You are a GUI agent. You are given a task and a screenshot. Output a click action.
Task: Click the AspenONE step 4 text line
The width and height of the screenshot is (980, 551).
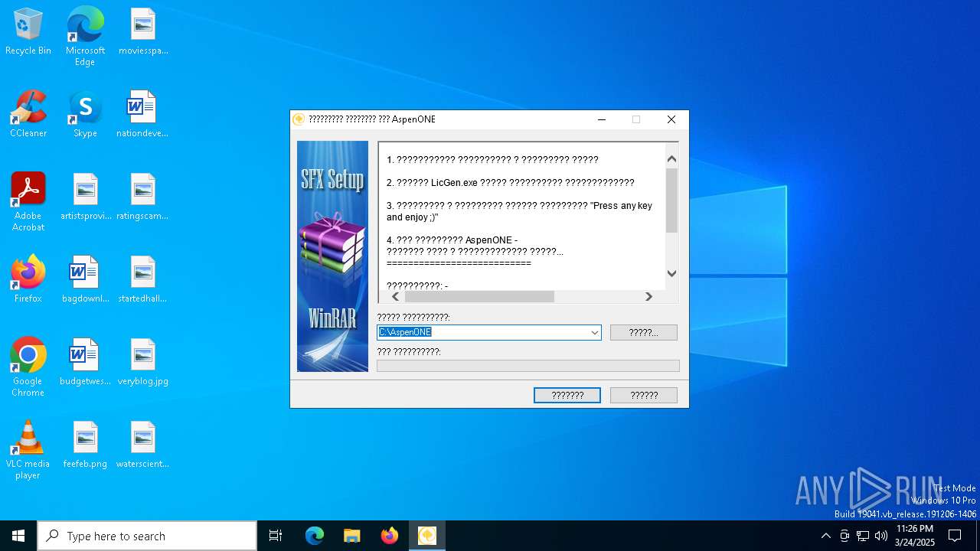pyautogui.click(x=452, y=240)
